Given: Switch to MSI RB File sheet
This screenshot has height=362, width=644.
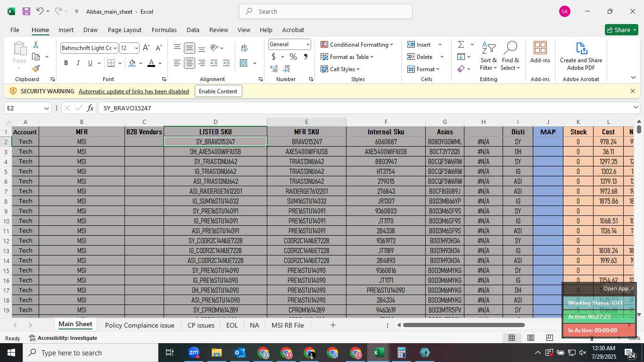Looking at the screenshot, I should 288,325.
